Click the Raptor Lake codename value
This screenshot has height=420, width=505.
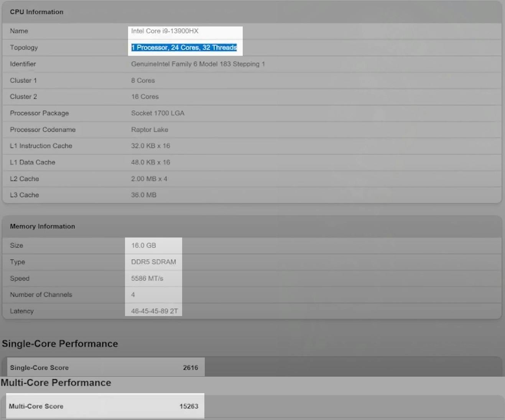point(150,130)
